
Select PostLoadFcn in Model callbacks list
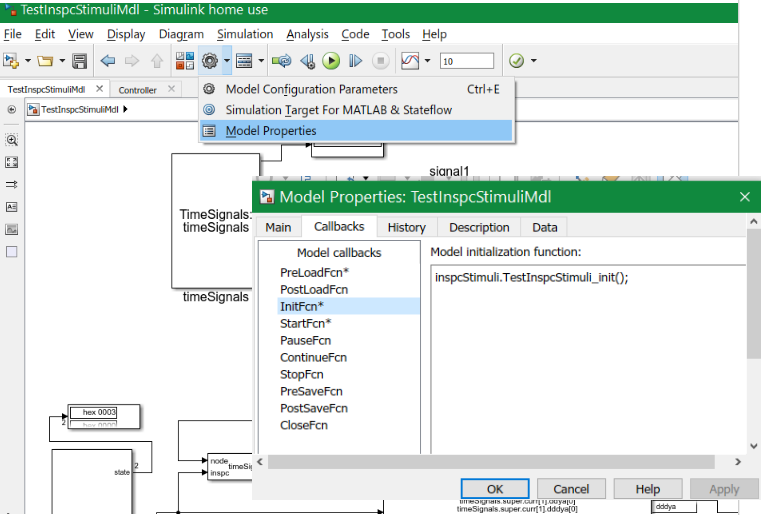click(314, 290)
